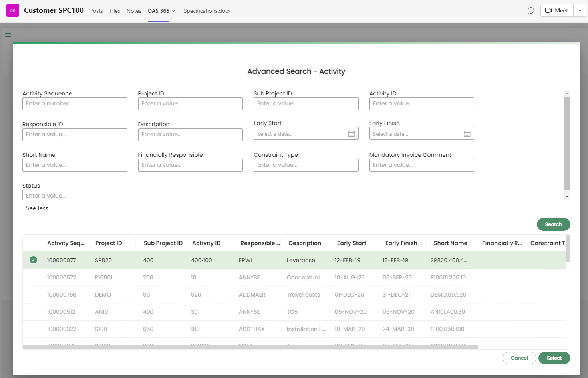
Task: Switch to the Files tab
Action: (x=115, y=11)
